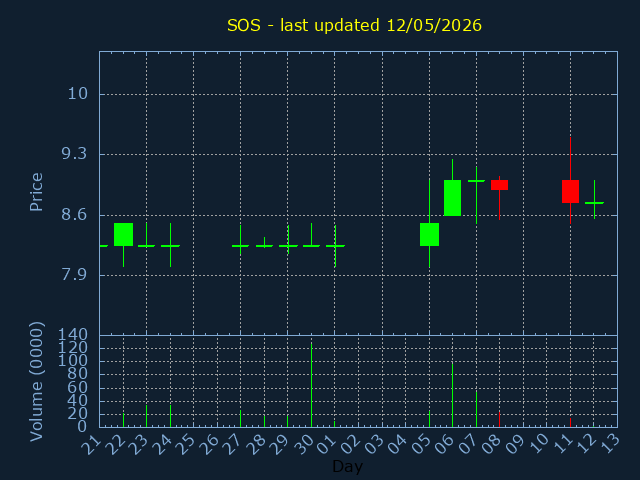The width and height of the screenshot is (640, 480).
Task: Click the day tick label "06"
Action: [x=445, y=444]
